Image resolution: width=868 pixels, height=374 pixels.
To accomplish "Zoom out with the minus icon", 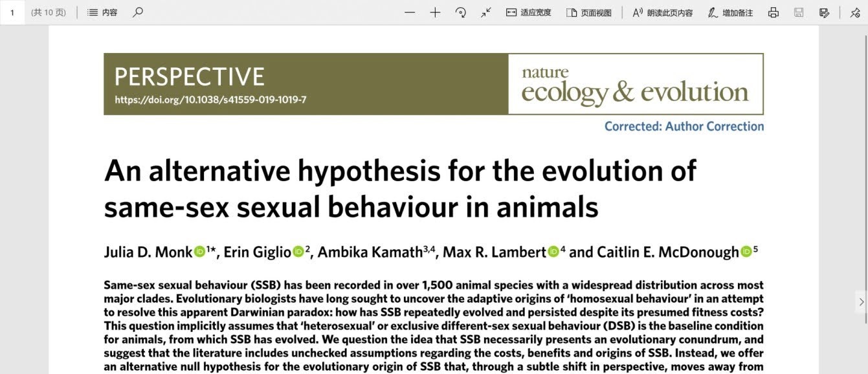I will (x=410, y=12).
